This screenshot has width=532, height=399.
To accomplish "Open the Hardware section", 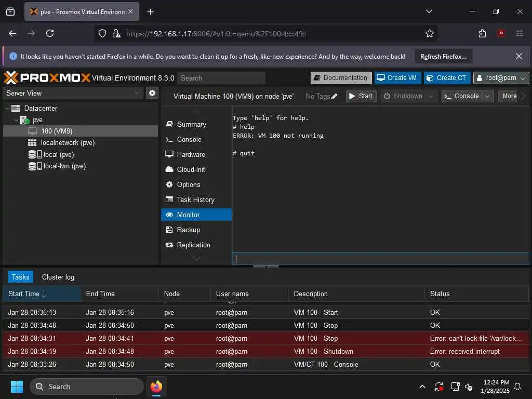I will 196,154.
